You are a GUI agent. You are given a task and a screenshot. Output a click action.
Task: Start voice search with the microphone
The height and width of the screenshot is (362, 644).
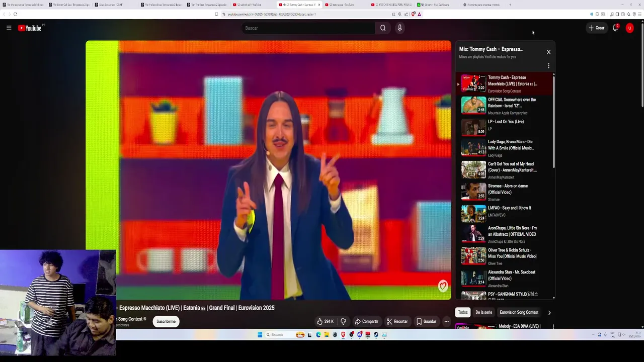click(399, 28)
